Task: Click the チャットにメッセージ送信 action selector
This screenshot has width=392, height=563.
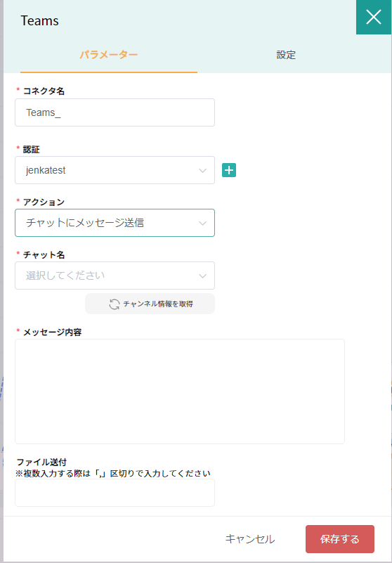Action: (x=115, y=223)
